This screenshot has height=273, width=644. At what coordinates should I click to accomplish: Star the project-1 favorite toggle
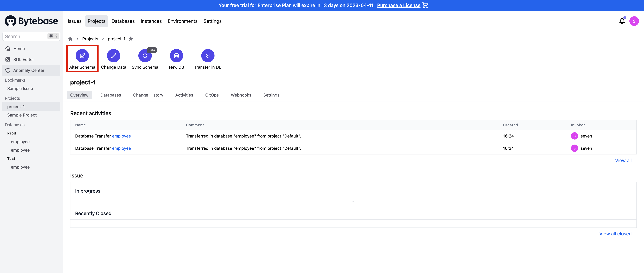131,39
